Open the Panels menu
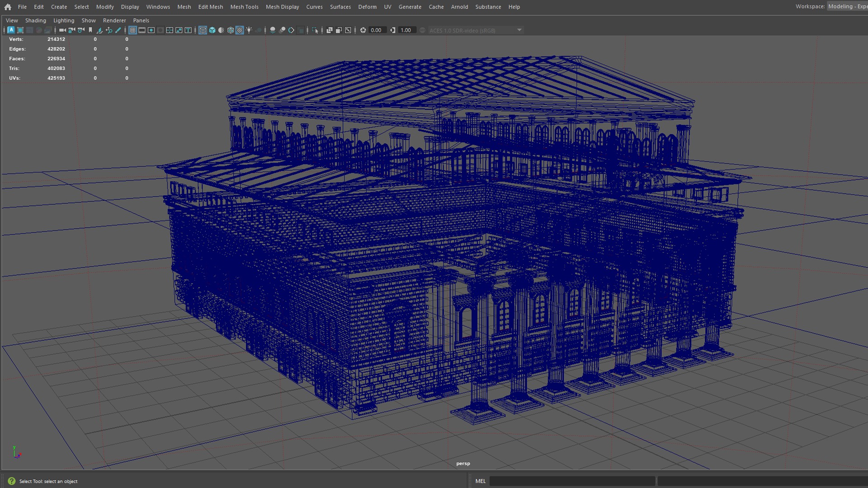This screenshot has height=488, width=868. pyautogui.click(x=141, y=20)
